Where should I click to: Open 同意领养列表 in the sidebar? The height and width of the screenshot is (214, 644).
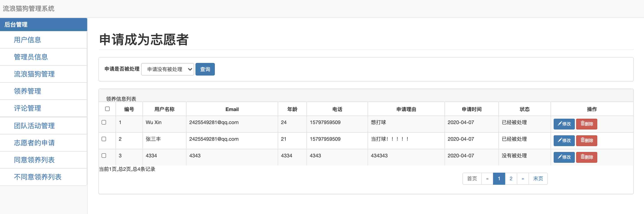coord(44,160)
